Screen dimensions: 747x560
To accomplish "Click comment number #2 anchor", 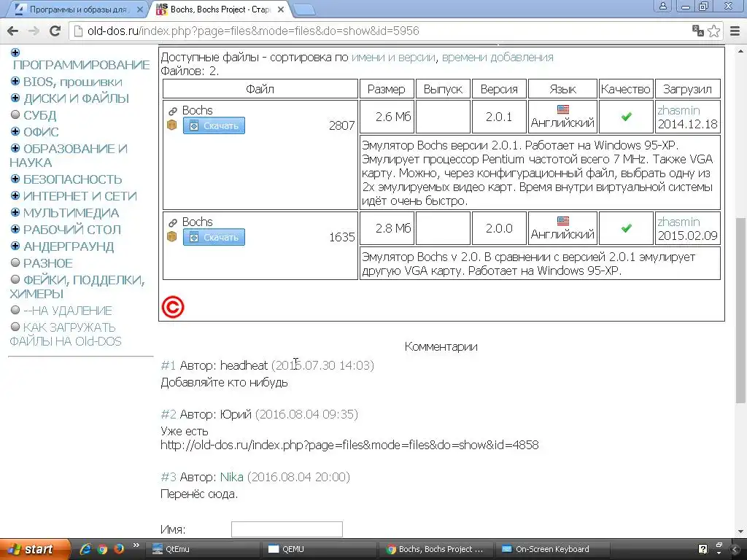I will [169, 414].
